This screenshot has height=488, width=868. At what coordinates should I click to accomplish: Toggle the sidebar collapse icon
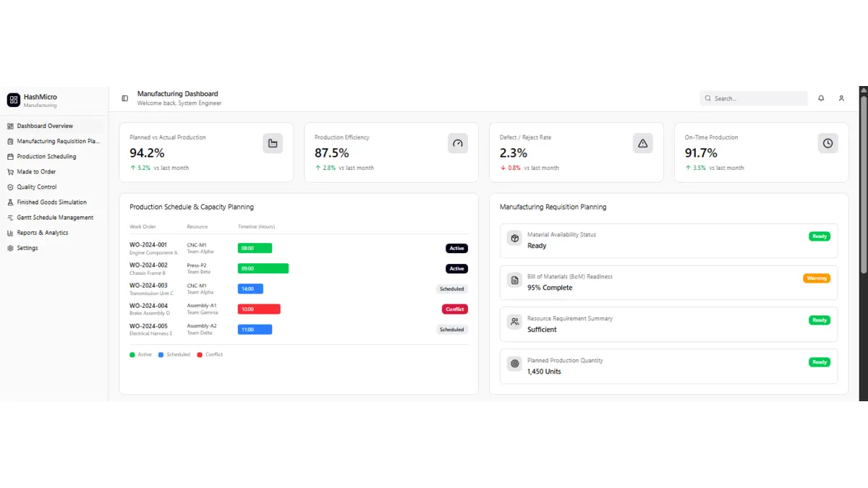click(124, 98)
